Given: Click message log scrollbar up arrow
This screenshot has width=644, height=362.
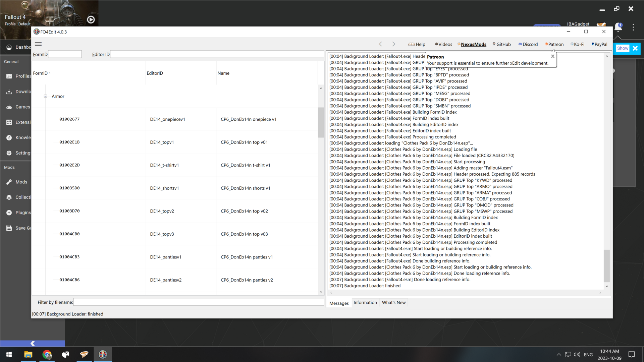Looking at the screenshot, I should coord(607,56).
